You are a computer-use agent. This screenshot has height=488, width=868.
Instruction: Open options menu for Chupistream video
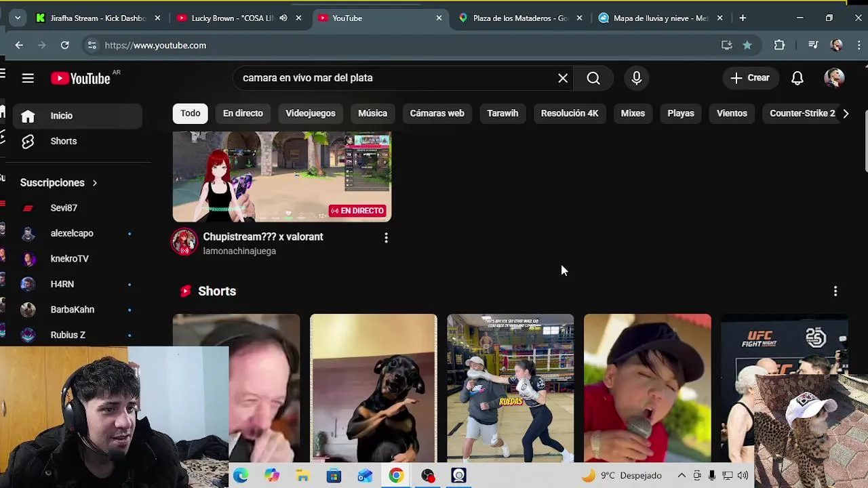point(386,238)
